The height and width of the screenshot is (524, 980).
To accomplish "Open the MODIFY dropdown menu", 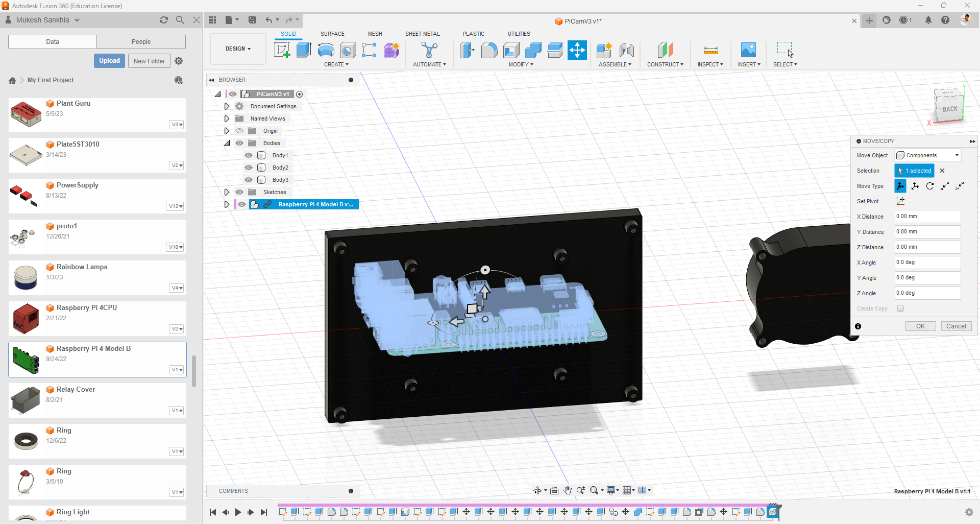I will 521,64.
